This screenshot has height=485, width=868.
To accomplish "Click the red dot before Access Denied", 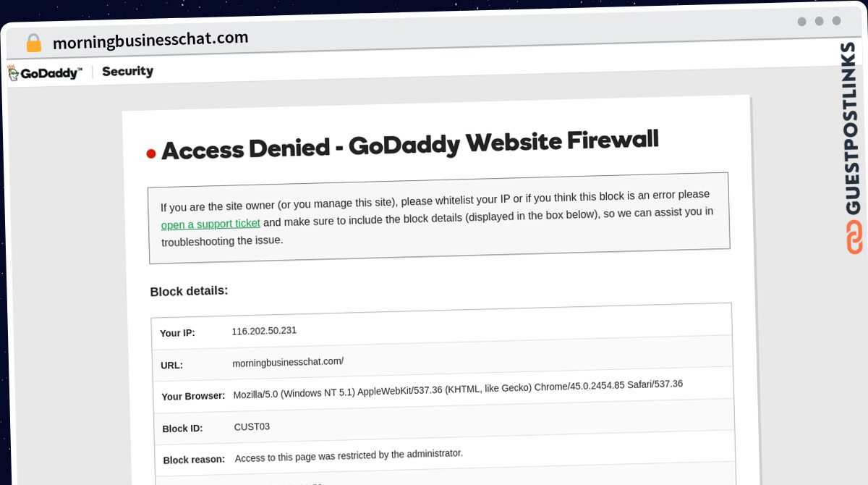I will (151, 153).
